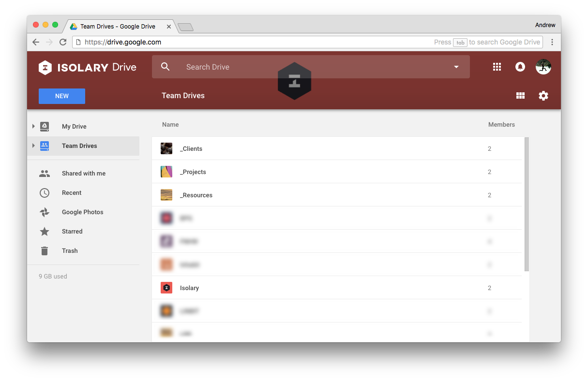Open the Recent files view
Image resolution: width=588 pixels, height=381 pixels.
coord(72,193)
